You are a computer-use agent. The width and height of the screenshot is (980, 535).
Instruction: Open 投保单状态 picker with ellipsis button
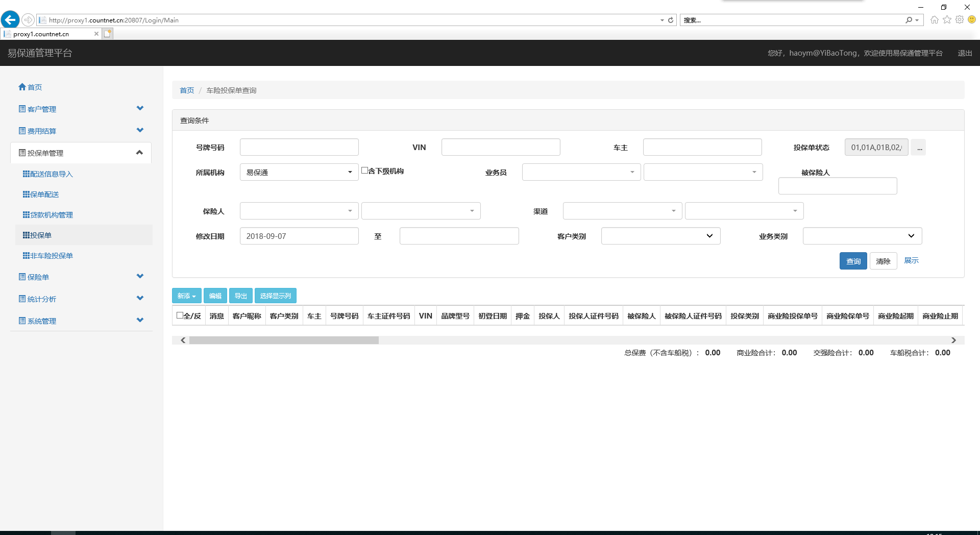point(919,148)
